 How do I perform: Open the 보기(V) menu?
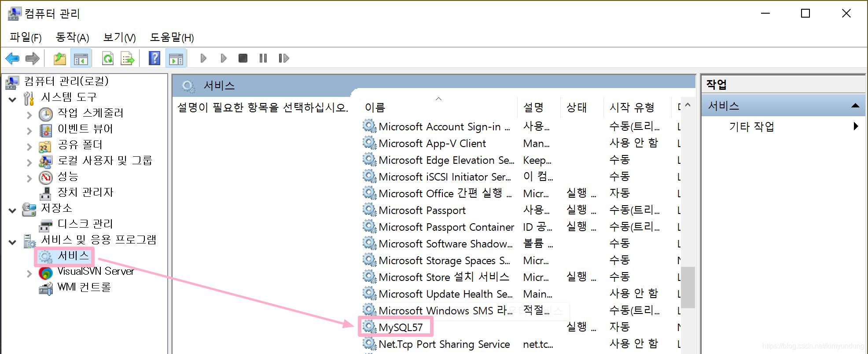point(119,37)
